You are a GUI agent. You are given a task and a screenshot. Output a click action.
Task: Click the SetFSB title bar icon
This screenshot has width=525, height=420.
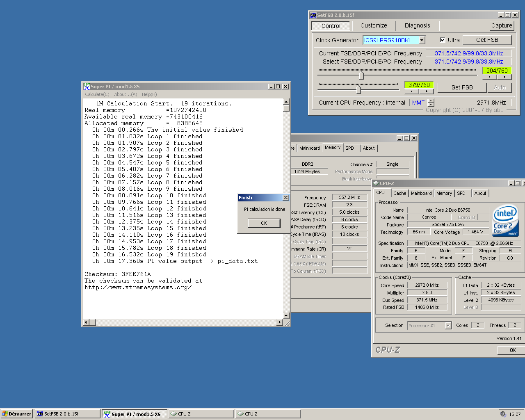click(x=313, y=15)
